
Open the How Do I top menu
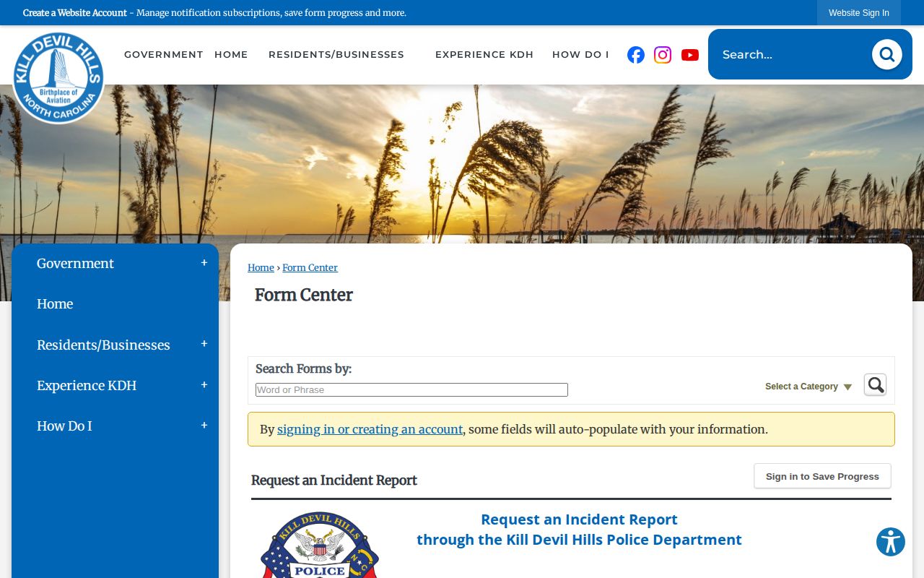tap(580, 55)
